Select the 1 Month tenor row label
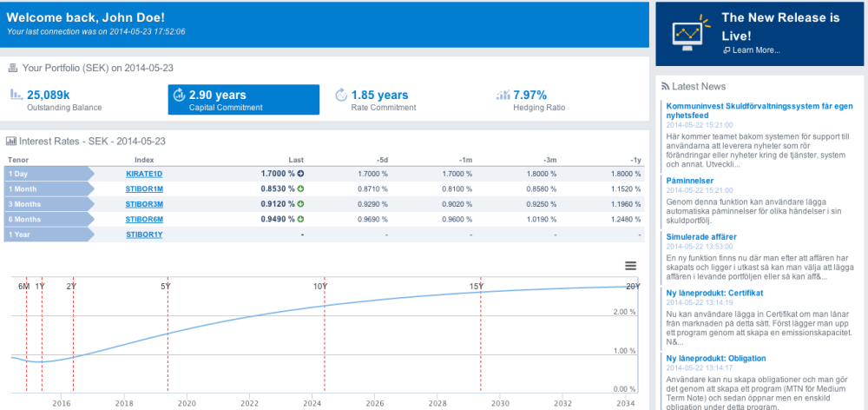The image size is (868, 410). [x=49, y=189]
